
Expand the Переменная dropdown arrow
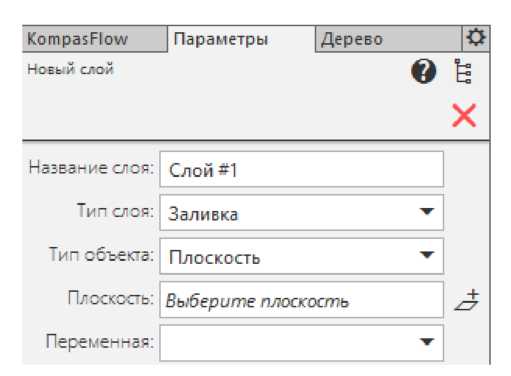[x=427, y=342]
